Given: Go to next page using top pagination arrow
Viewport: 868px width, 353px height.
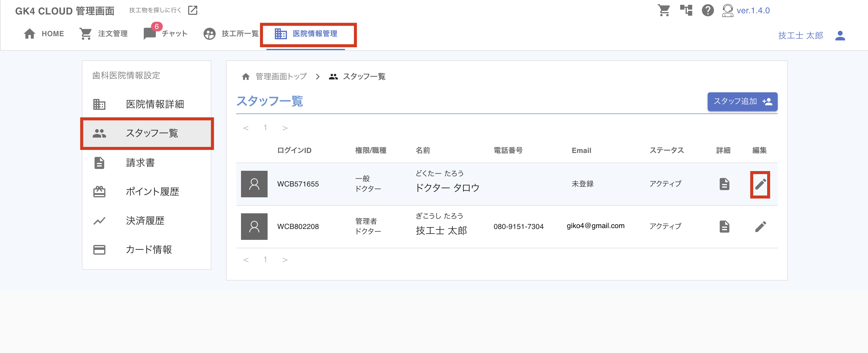Looking at the screenshot, I should pyautogui.click(x=285, y=128).
